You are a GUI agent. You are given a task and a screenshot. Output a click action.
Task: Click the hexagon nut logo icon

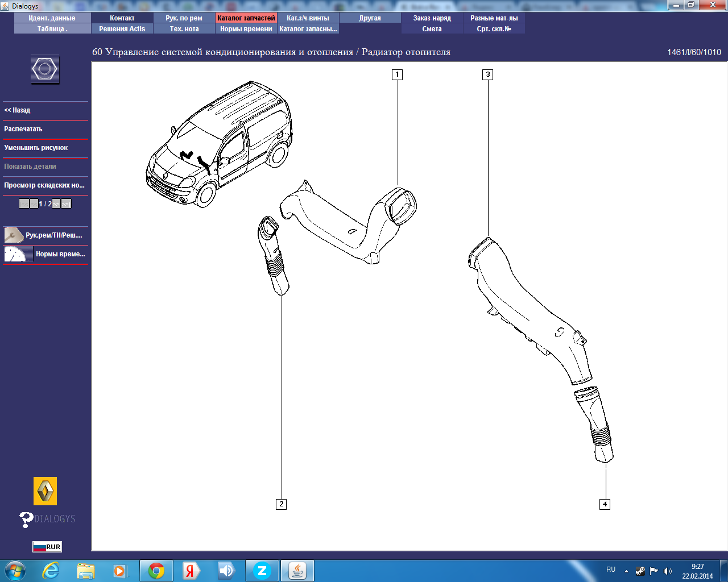click(45, 69)
